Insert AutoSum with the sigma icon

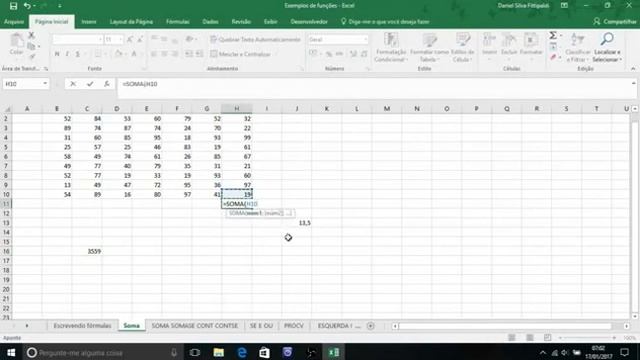coord(553,36)
